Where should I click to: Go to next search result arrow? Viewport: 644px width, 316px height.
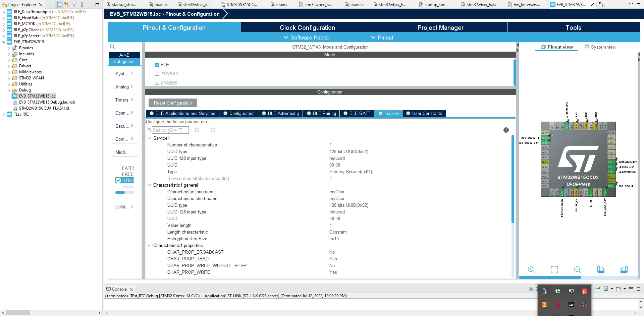[213, 130]
